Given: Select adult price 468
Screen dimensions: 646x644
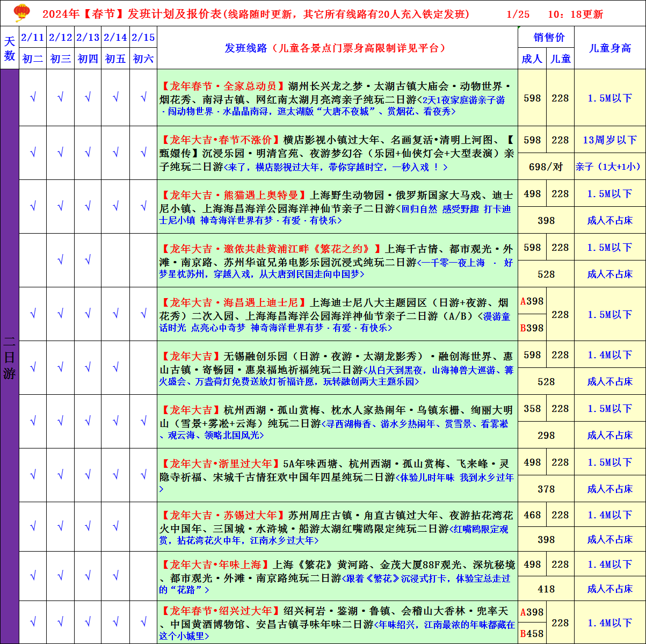Looking at the screenshot, I should [532, 515].
